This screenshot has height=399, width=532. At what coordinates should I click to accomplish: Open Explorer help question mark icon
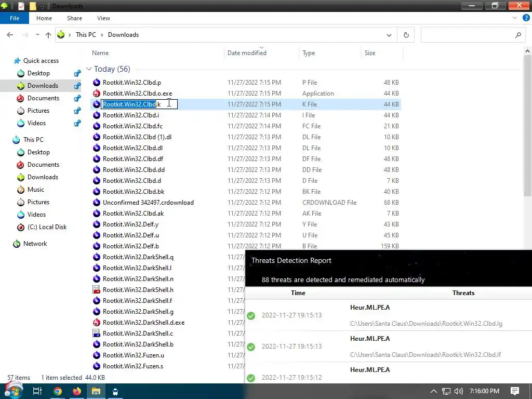tap(526, 18)
